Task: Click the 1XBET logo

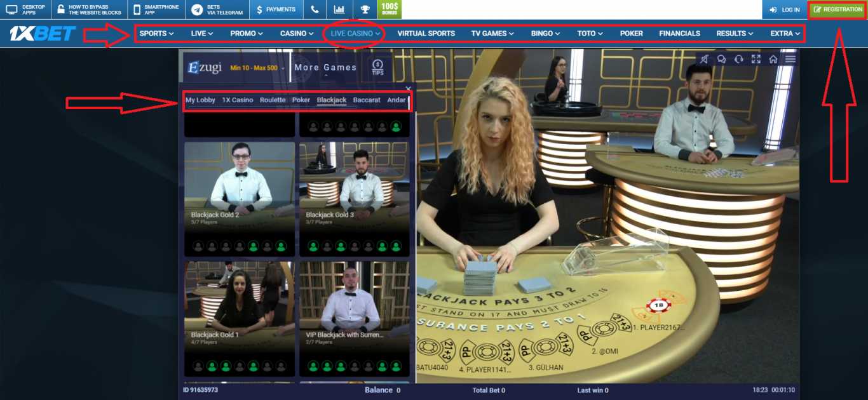Action: click(x=43, y=34)
